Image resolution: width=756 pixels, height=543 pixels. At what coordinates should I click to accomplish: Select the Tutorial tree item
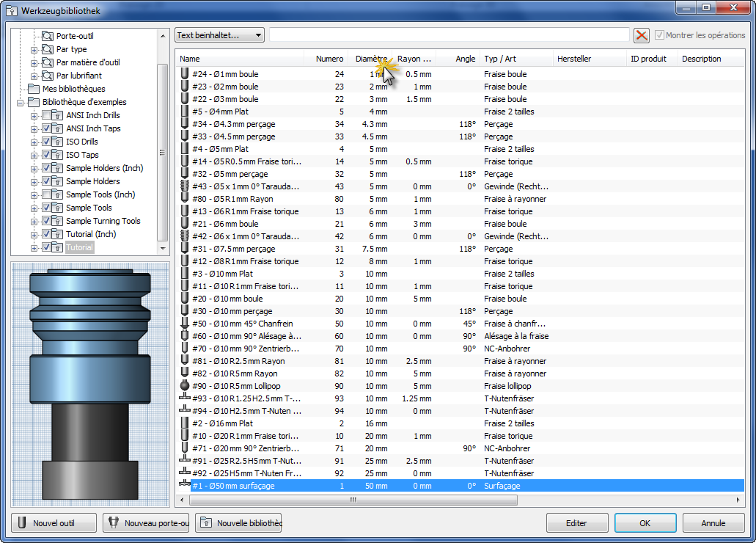79,247
